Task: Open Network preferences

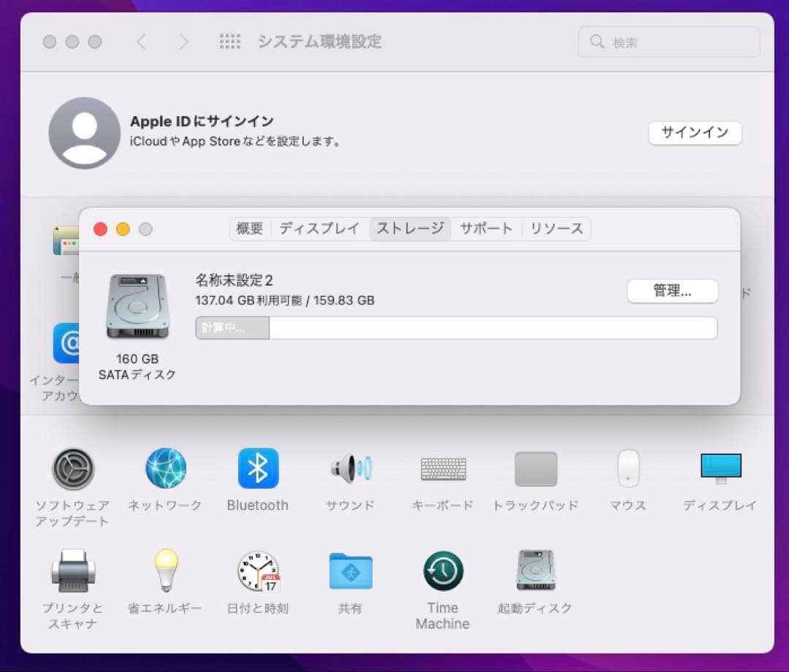Action: [x=165, y=470]
